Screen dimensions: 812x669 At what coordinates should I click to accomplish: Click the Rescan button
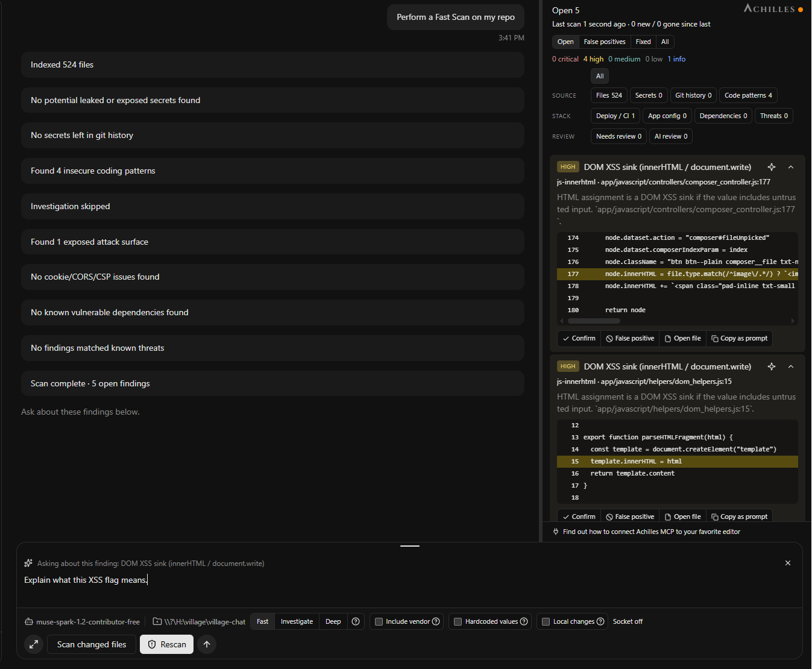[167, 644]
